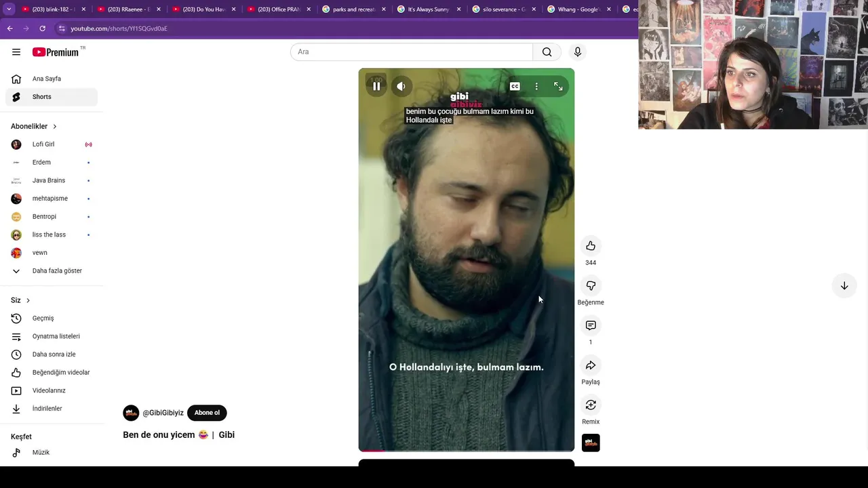View site information icon in address bar

pos(62,28)
